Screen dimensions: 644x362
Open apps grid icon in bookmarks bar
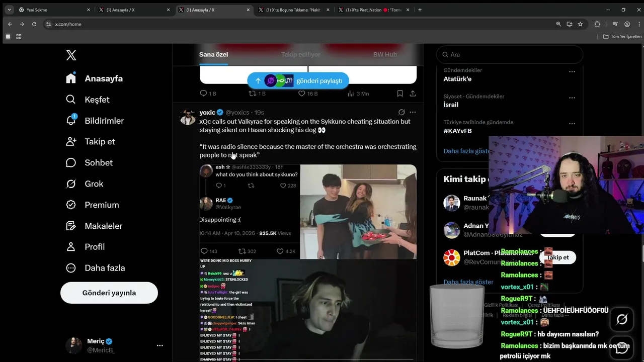(19, 37)
